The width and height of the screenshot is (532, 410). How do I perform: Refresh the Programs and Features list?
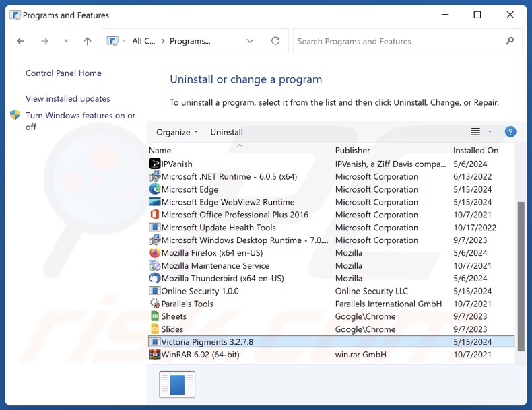point(275,41)
